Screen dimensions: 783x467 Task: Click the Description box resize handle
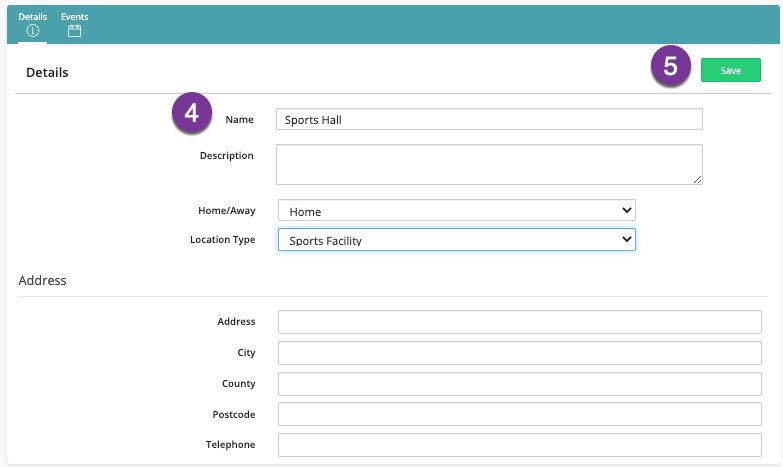697,180
